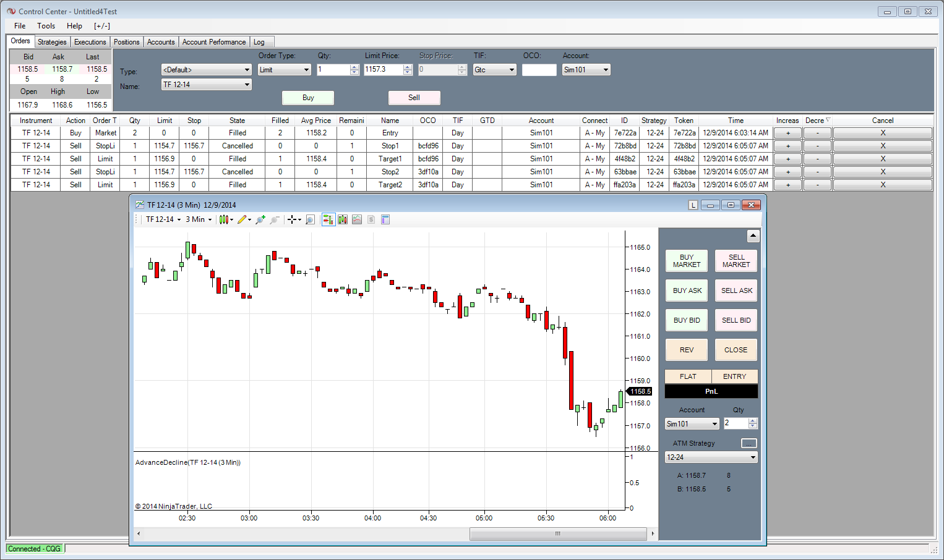Decrease price on the Entry order row
Image resolution: width=944 pixels, height=560 pixels.
pos(817,133)
